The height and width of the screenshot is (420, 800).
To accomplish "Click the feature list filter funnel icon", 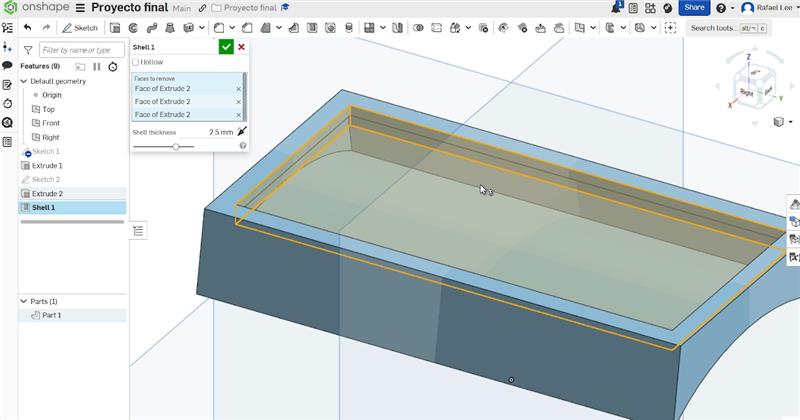I will 28,50.
